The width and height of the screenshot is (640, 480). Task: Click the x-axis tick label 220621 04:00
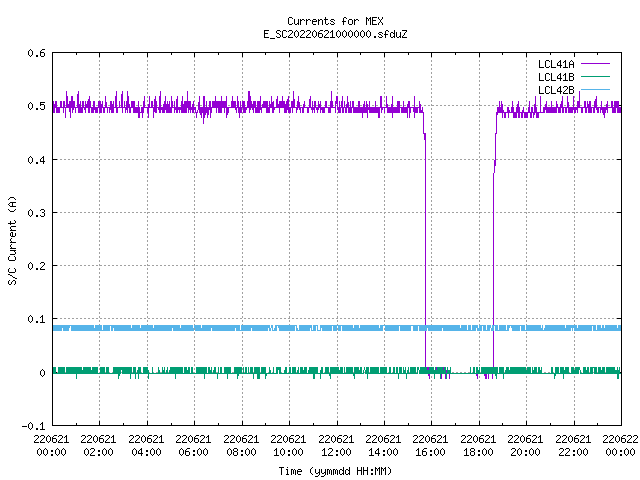click(x=146, y=445)
